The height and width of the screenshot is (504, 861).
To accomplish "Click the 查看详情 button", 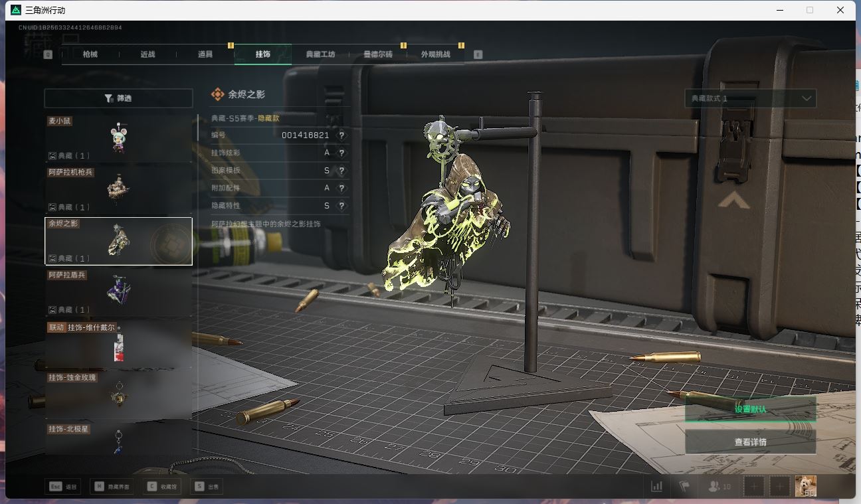I will (x=750, y=442).
